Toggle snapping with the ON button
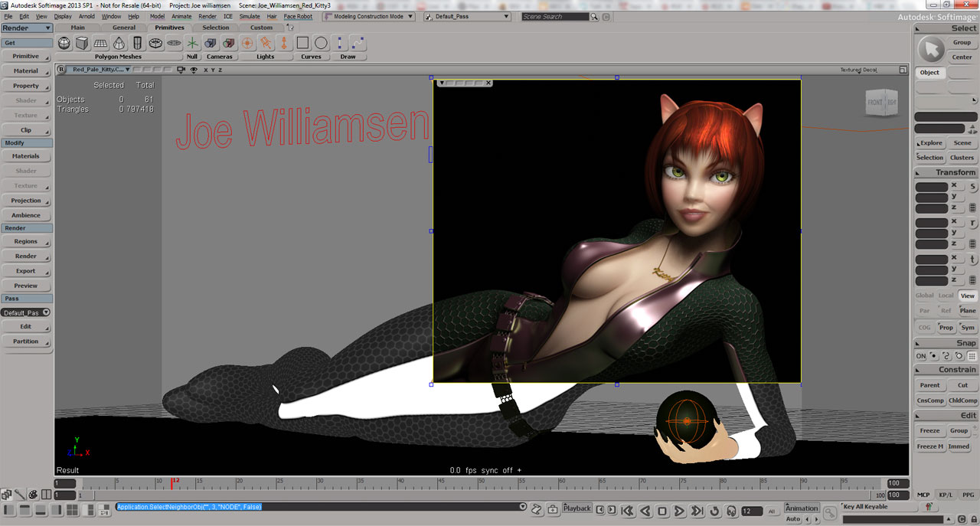This screenshot has height=526, width=980. [x=921, y=356]
